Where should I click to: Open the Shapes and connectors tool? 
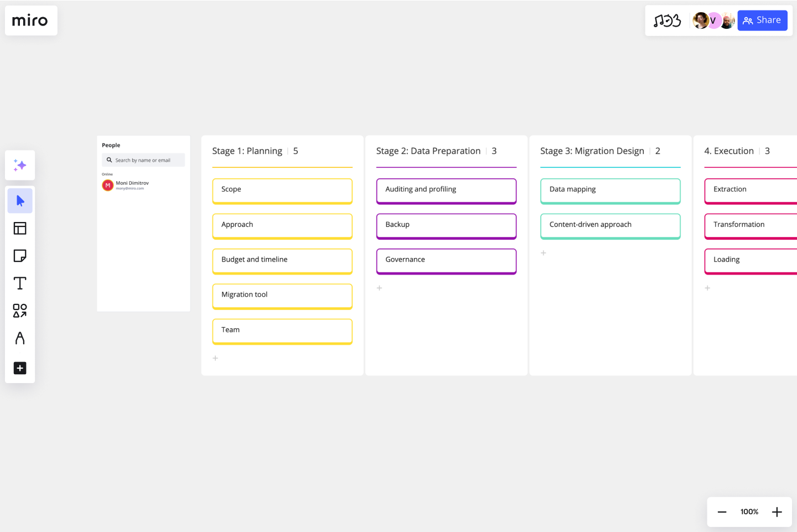tap(20, 311)
